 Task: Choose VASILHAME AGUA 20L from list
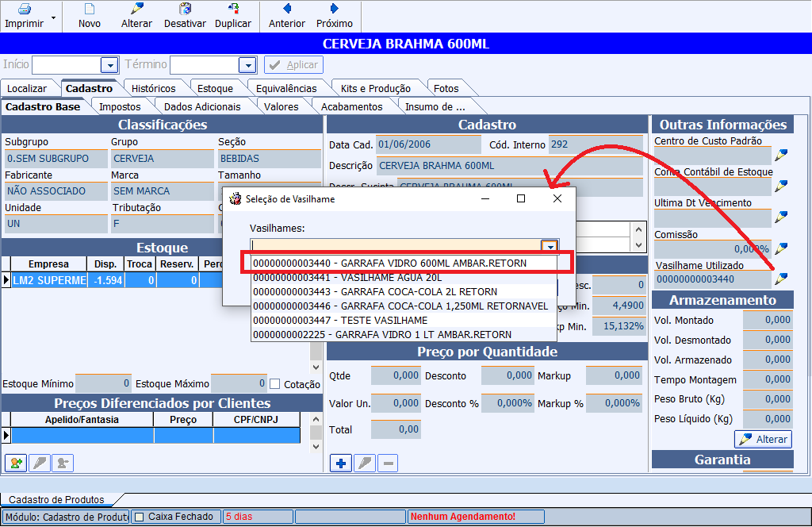point(347,278)
